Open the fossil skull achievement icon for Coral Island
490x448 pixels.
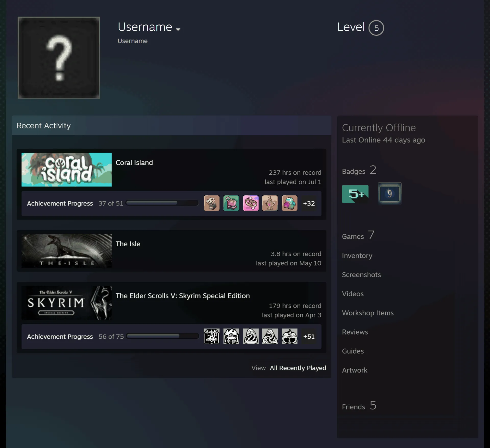[212, 203]
